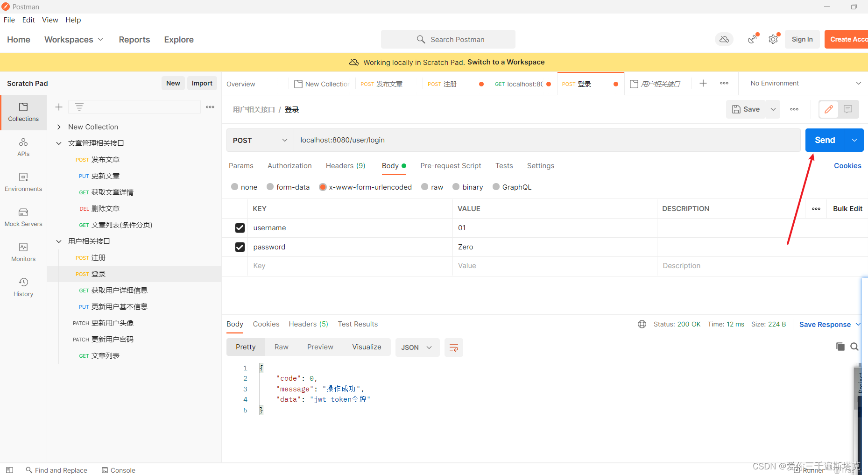This screenshot has width=868, height=475.
Task: Open the APIs sidebar panel
Action: [x=23, y=147]
